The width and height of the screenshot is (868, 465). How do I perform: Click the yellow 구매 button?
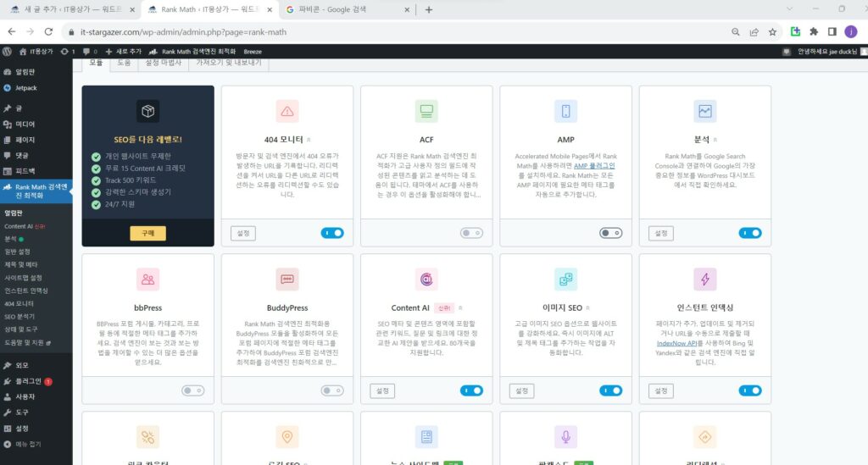click(x=147, y=233)
